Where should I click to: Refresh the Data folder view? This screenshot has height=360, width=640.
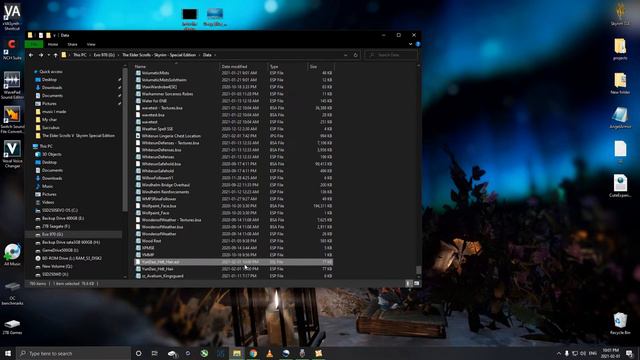tap(355, 55)
